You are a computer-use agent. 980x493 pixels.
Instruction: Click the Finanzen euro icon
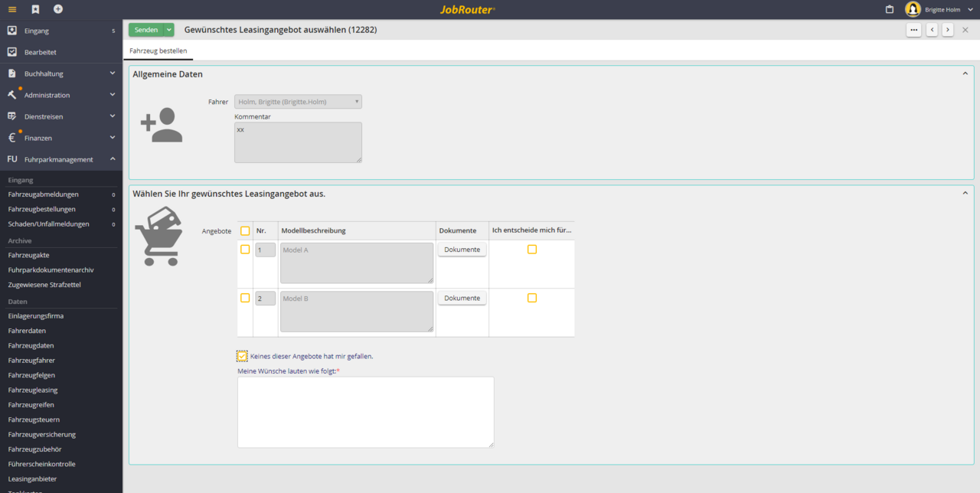point(11,138)
